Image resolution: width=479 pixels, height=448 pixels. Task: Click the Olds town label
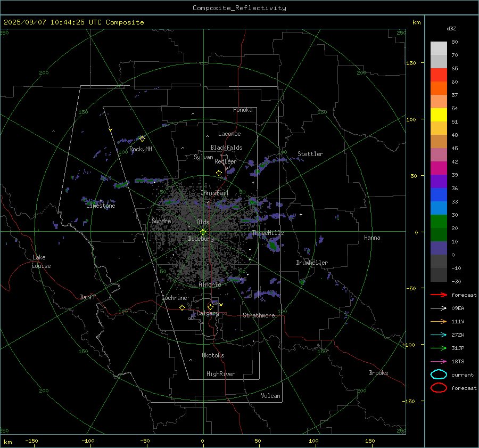click(203, 222)
